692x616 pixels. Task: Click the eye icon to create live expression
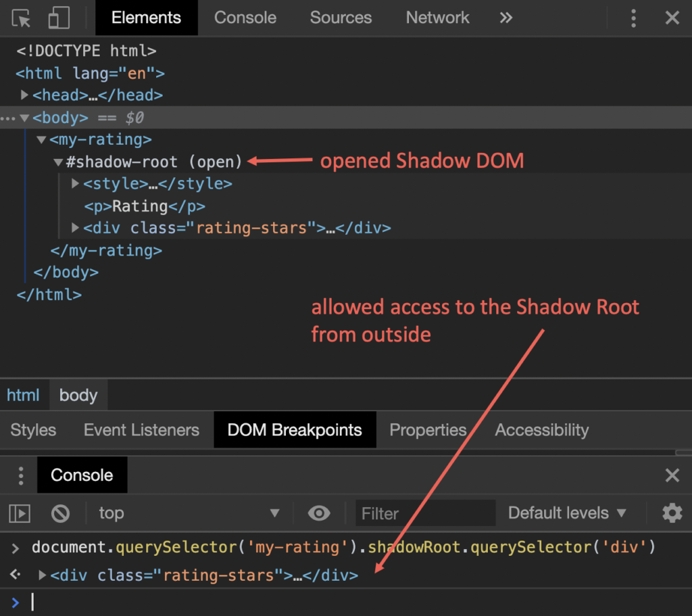318,513
